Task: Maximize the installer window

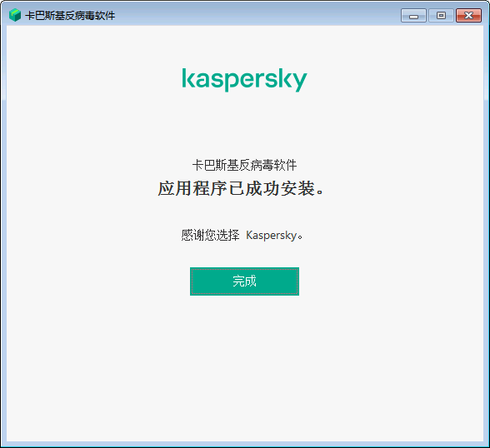Action: (441, 16)
